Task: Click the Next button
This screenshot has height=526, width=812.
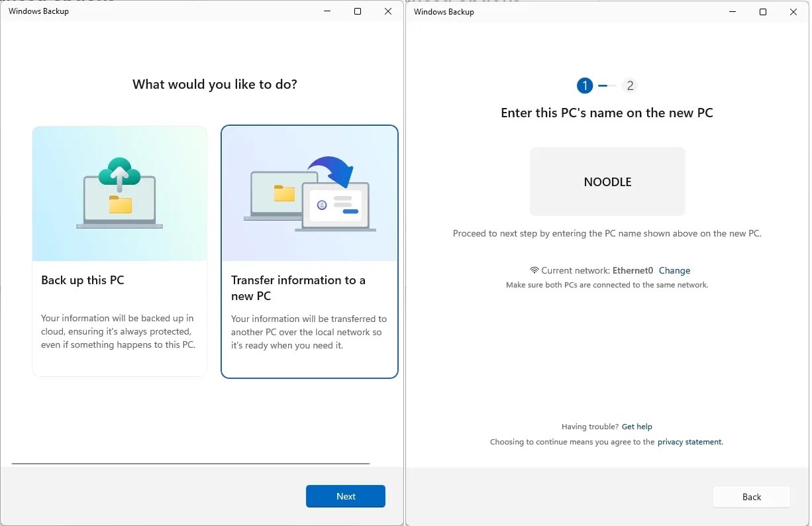Action: (345, 496)
